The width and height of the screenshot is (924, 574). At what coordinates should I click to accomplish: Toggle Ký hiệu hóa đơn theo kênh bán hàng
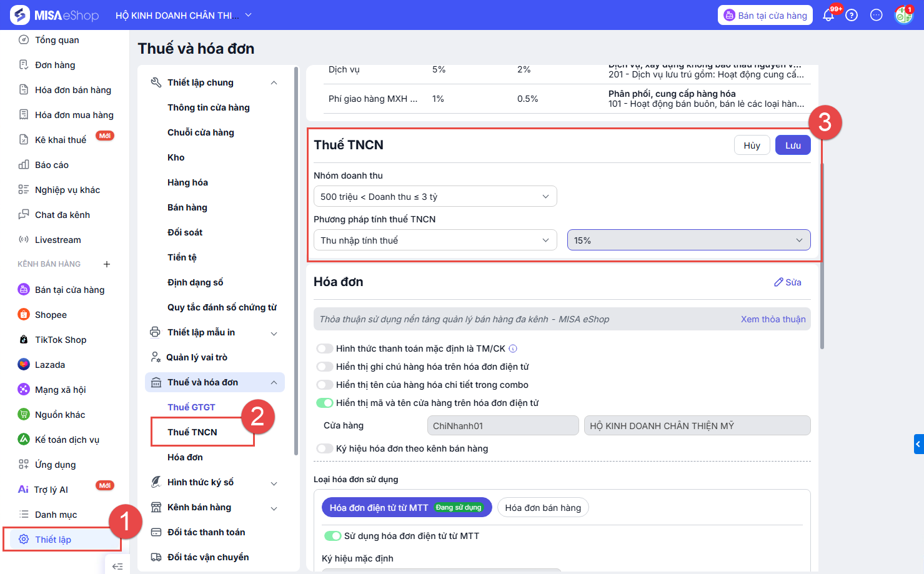point(325,448)
